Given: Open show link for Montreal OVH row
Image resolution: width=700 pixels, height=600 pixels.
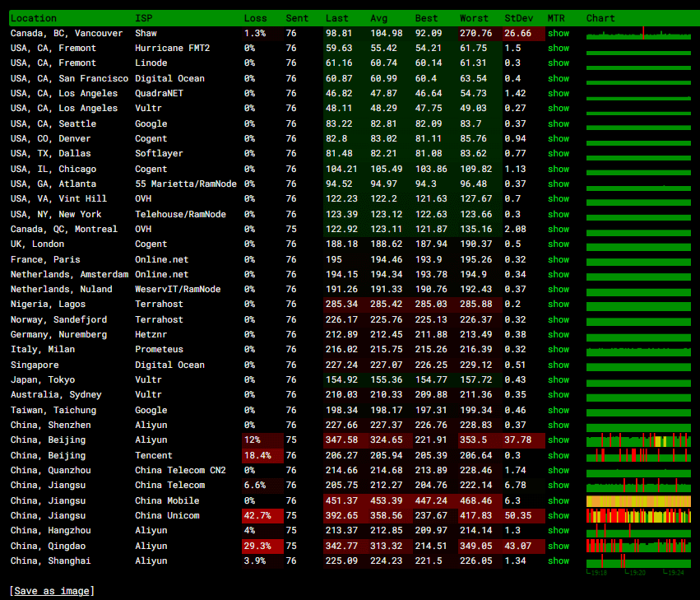Looking at the screenshot, I should [559, 229].
